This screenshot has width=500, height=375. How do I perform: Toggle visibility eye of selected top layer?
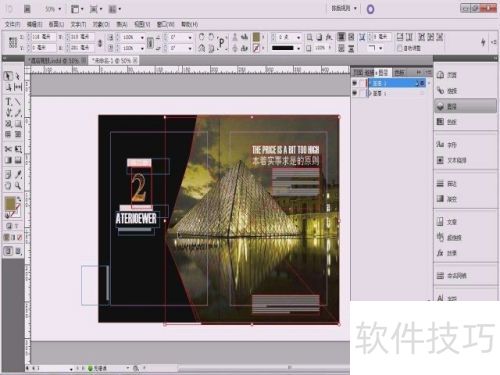(354, 83)
